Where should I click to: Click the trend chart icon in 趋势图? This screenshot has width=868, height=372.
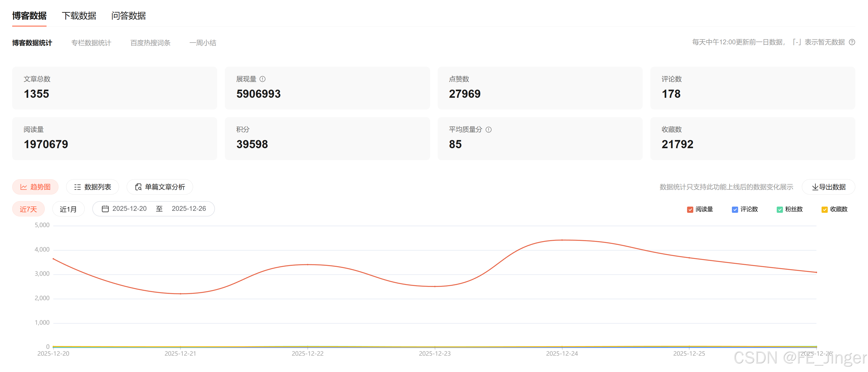tap(24, 187)
